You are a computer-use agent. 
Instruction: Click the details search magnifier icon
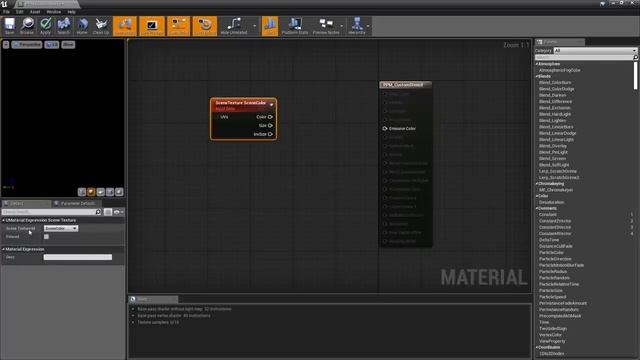[x=98, y=212]
